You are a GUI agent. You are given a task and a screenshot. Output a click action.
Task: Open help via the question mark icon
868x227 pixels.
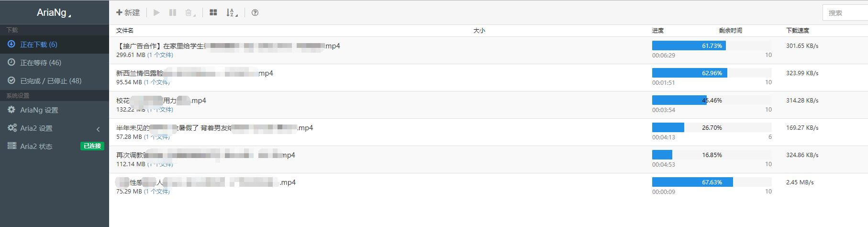pos(255,13)
